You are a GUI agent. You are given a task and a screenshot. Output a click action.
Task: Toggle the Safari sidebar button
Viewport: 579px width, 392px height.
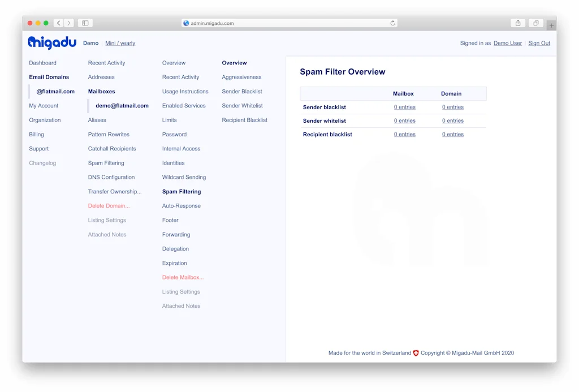[85, 23]
